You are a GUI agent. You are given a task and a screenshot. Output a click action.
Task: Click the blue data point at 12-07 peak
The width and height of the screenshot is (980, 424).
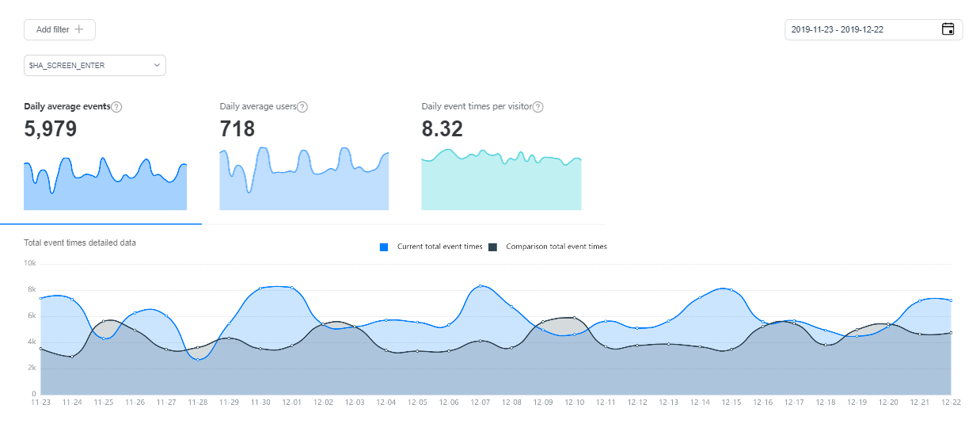481,286
